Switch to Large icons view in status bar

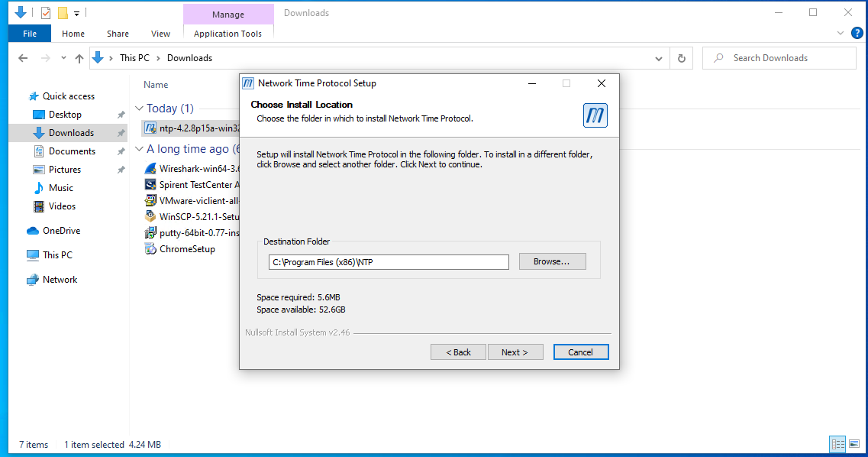pyautogui.click(x=854, y=444)
